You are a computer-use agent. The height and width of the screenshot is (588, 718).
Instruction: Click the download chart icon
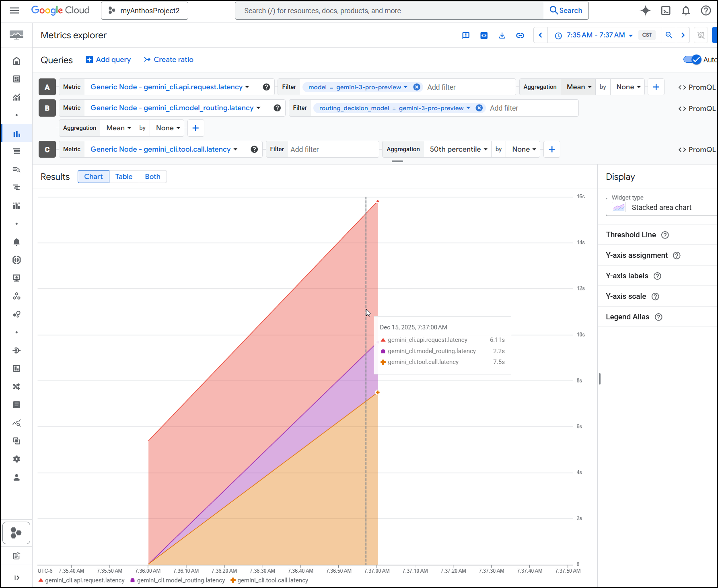[x=502, y=35]
